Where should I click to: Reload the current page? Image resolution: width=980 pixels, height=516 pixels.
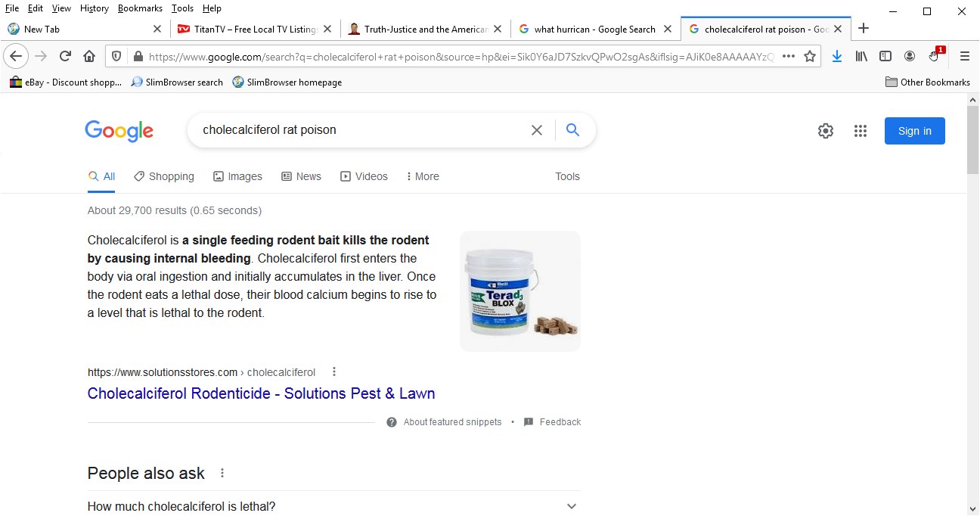[x=65, y=56]
